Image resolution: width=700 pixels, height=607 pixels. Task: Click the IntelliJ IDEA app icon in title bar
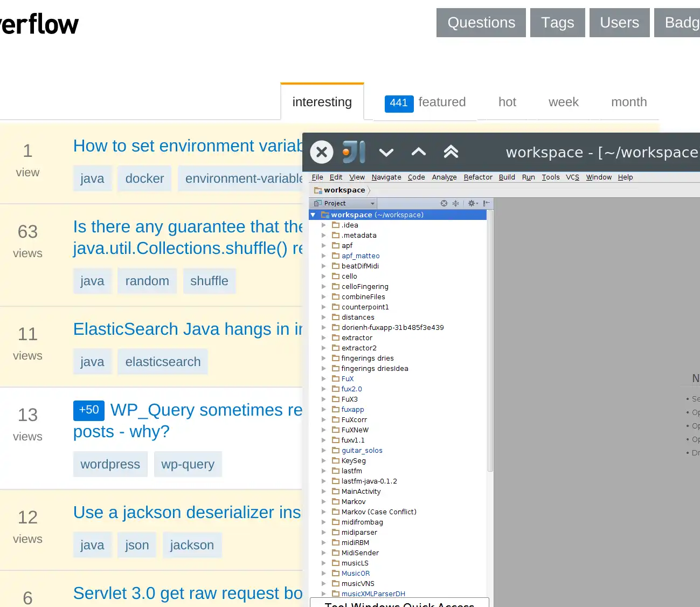click(354, 152)
